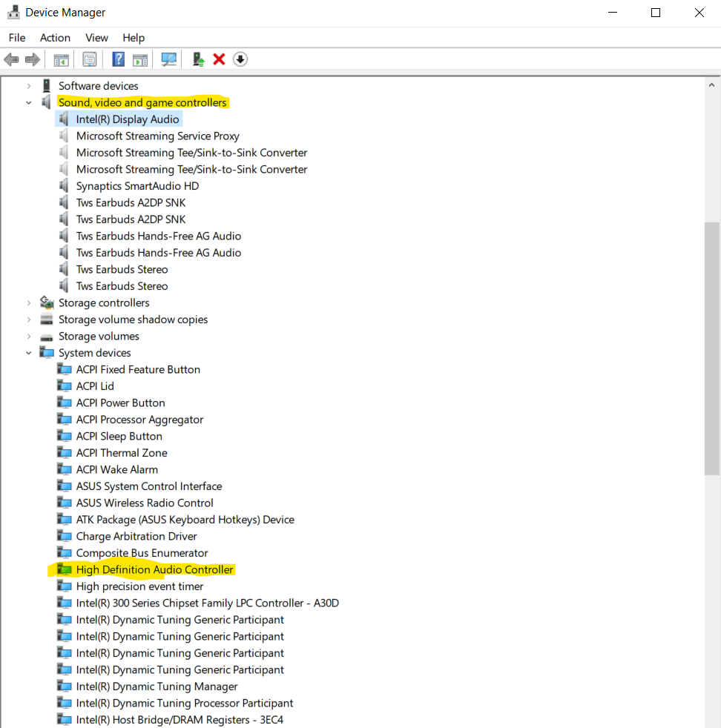The height and width of the screenshot is (728, 721).
Task: Open the View menu
Action: (x=96, y=37)
